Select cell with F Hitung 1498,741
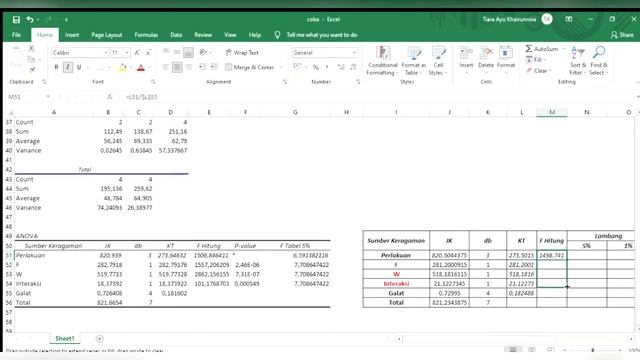The height and width of the screenshot is (360, 640). point(552,255)
